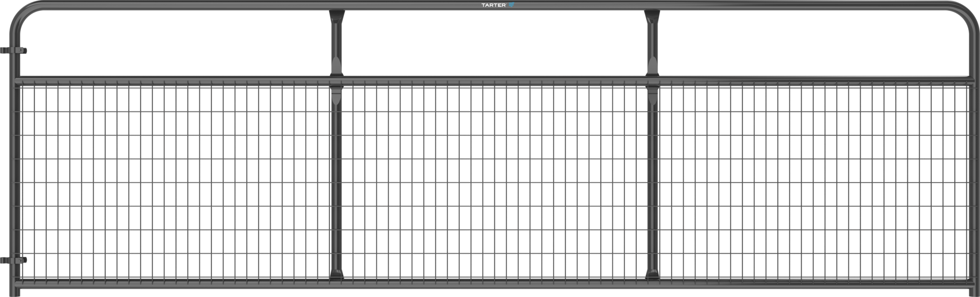The width and height of the screenshot is (980, 297).
Task: Select the lower hinge bracket on left post
Action: [x=13, y=260]
